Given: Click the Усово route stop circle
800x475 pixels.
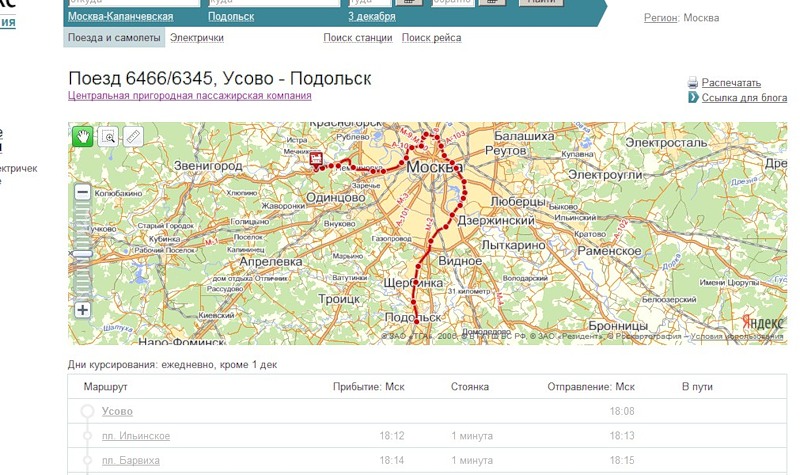Looking at the screenshot, I should (x=87, y=411).
